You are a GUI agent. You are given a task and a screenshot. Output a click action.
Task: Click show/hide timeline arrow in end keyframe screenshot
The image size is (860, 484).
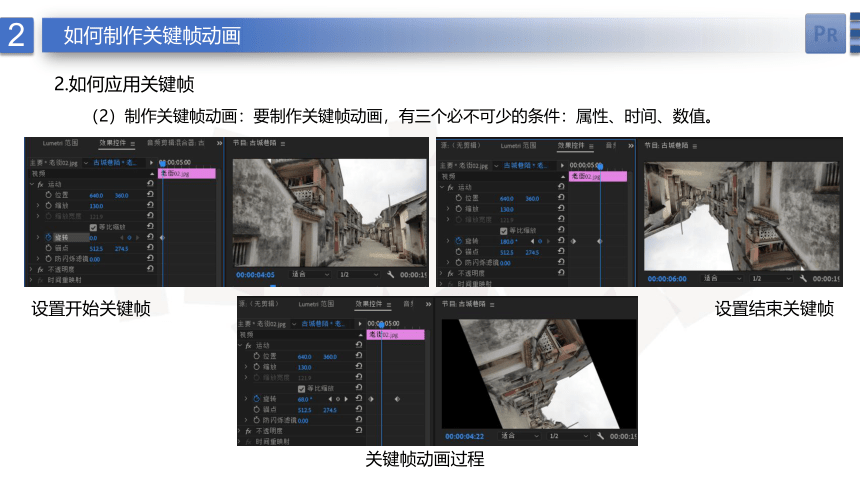coord(562,165)
